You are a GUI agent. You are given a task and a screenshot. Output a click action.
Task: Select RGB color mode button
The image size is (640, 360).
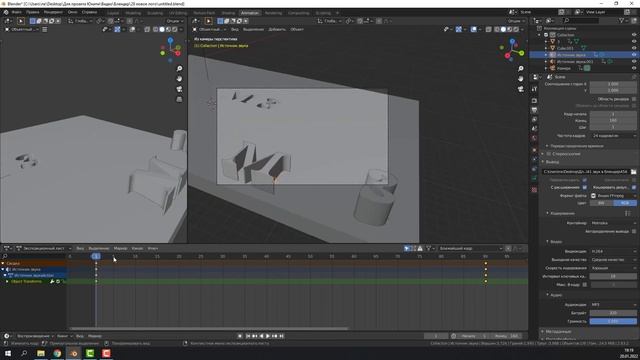click(x=625, y=203)
